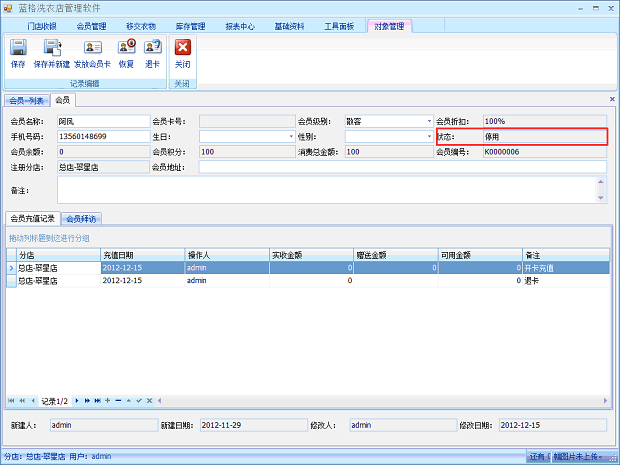The height and width of the screenshot is (465, 620).
Task: Click the 修改日期 field 2012-12-15
Action: click(x=553, y=425)
